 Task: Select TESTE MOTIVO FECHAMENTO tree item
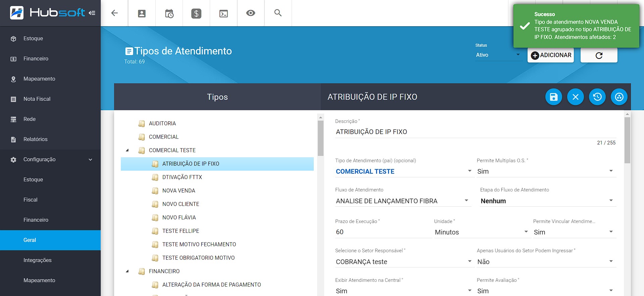(x=199, y=244)
